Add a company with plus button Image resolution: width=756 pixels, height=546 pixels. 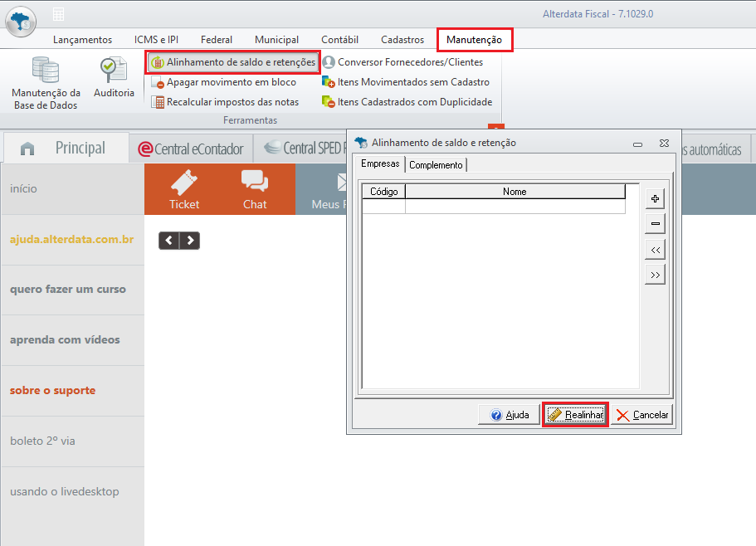(x=656, y=198)
